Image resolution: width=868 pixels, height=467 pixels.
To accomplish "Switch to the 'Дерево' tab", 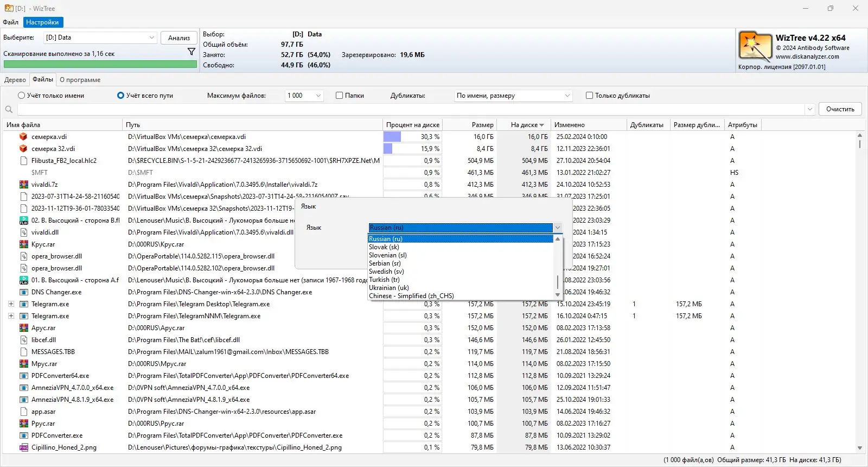I will point(15,80).
